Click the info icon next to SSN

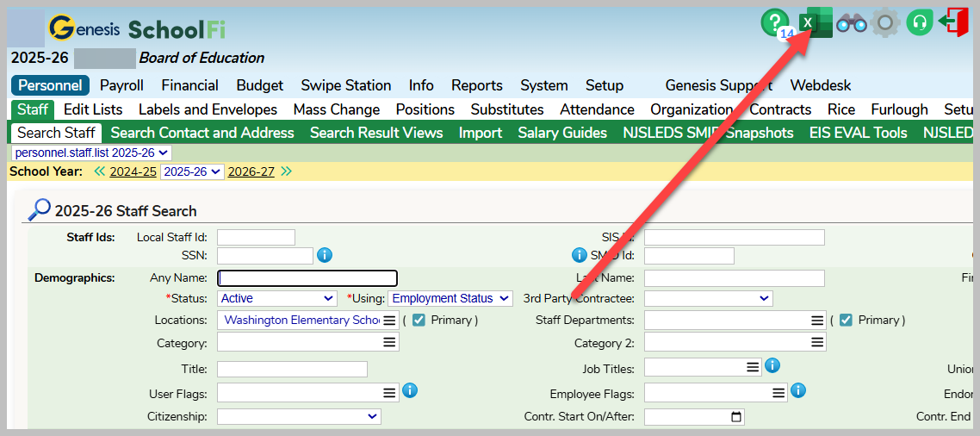coord(325,255)
